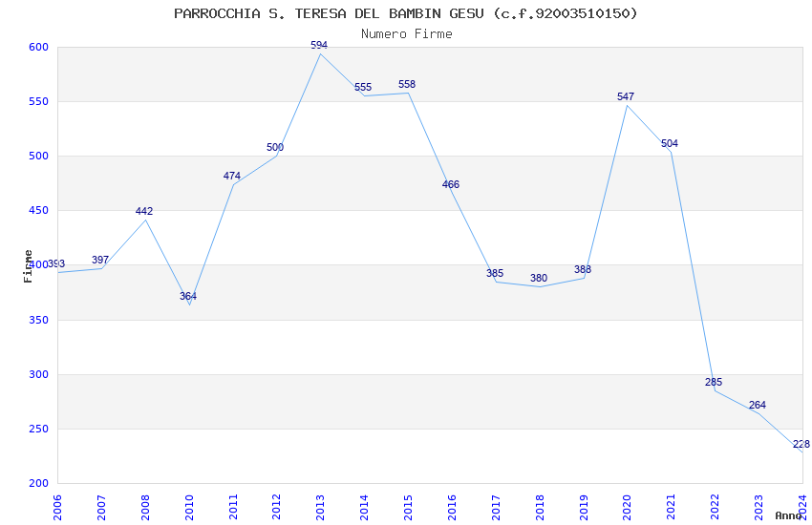Click the 474 data label

point(231,176)
